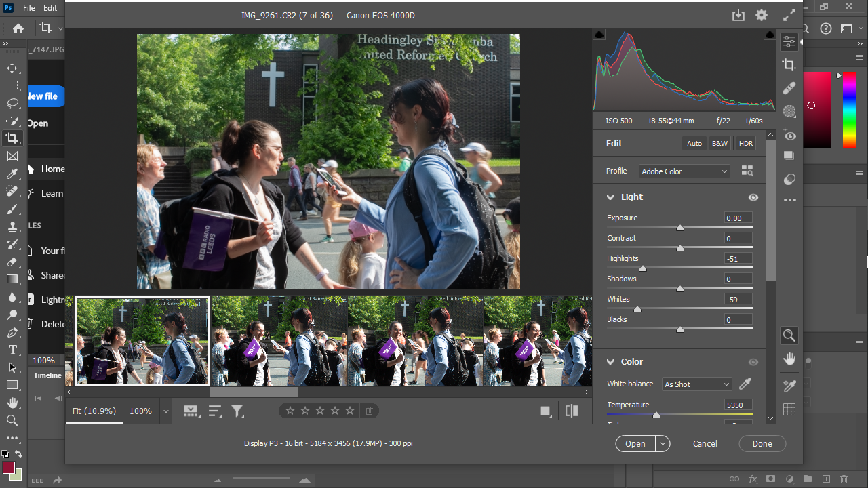The width and height of the screenshot is (868, 488).
Task: Delete the photo with the trash icon
Action: pyautogui.click(x=369, y=411)
